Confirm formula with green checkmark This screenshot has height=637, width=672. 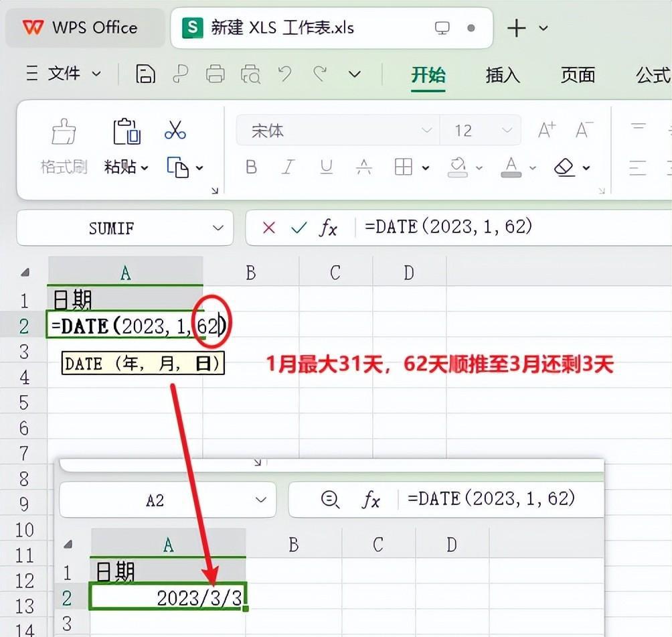coord(299,227)
